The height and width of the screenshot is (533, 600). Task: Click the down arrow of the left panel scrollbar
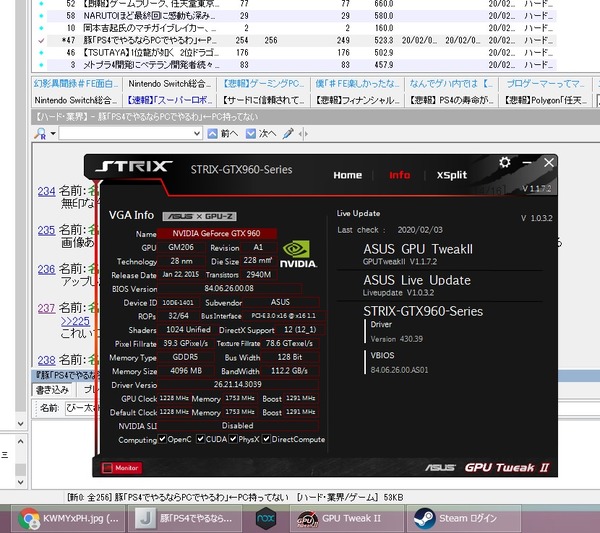click(21, 424)
